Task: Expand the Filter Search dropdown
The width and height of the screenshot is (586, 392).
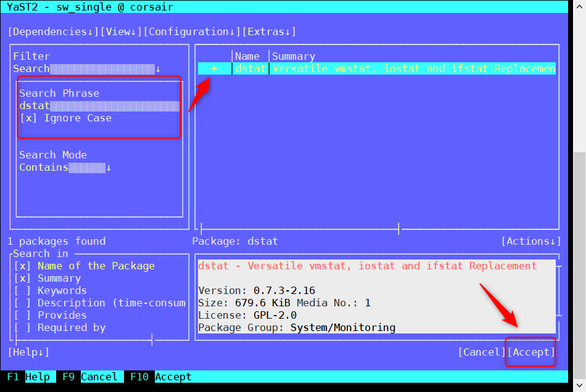Action: [x=87, y=68]
